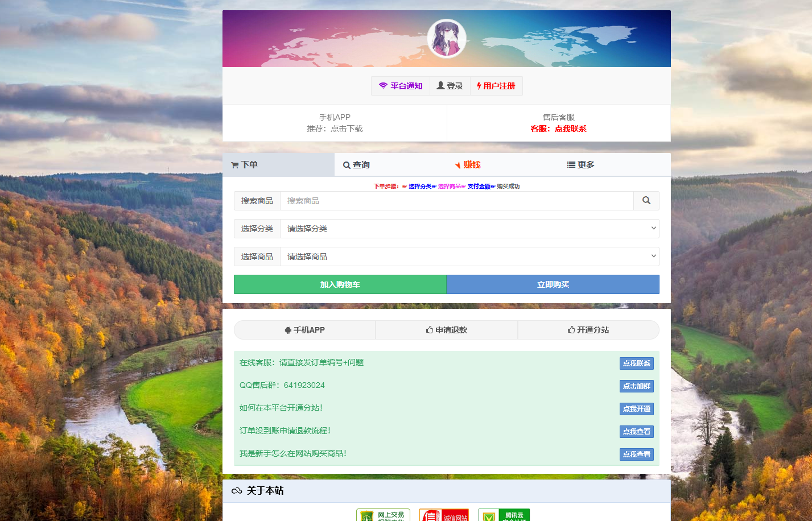This screenshot has width=812, height=521.
Task: Focus the 搜索商品 search input field
Action: click(457, 201)
